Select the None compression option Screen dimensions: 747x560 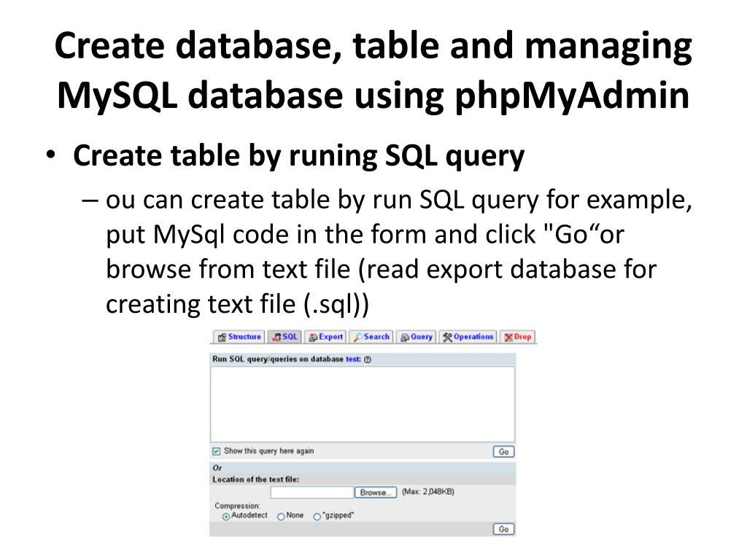(x=281, y=517)
